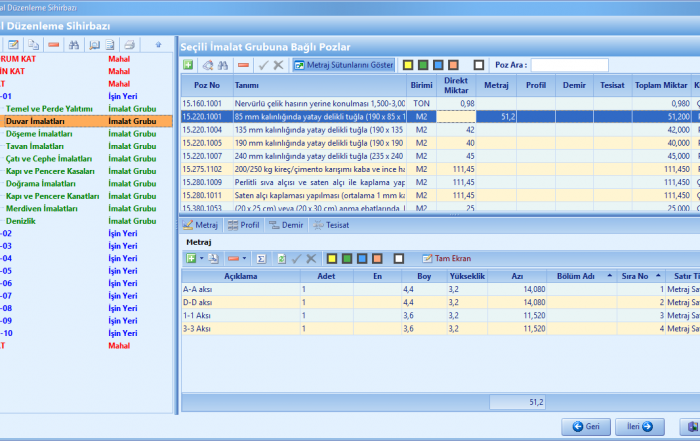Screen dimensions: 700x441
Task: Click the sigma sum icon in Metraj toolbar
Action: point(261,258)
